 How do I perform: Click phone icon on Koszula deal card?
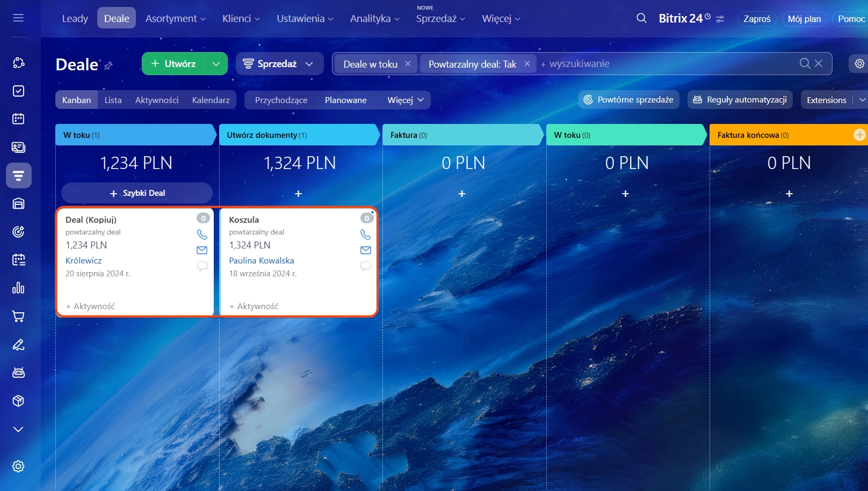(365, 234)
